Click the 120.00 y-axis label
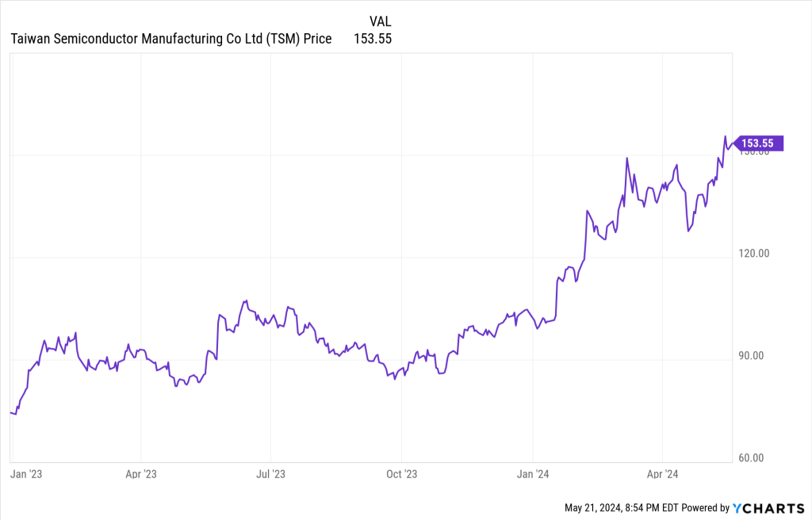This screenshot has height=520, width=812. pos(753,254)
